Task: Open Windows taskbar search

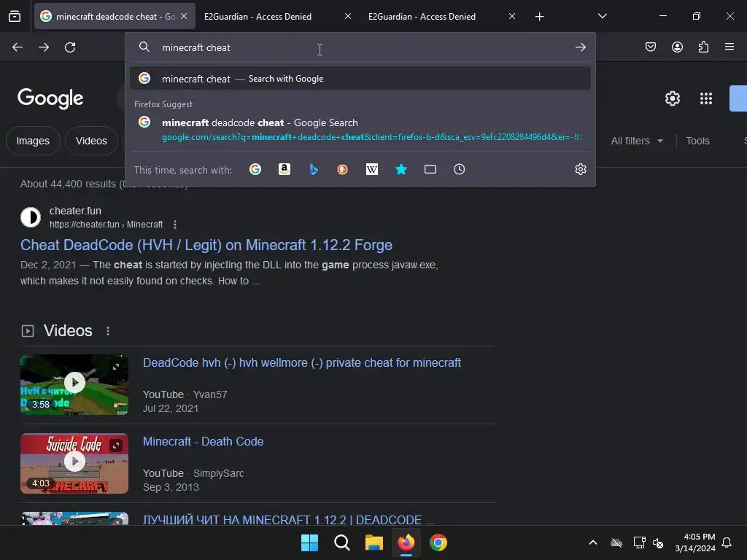Action: pyautogui.click(x=341, y=542)
